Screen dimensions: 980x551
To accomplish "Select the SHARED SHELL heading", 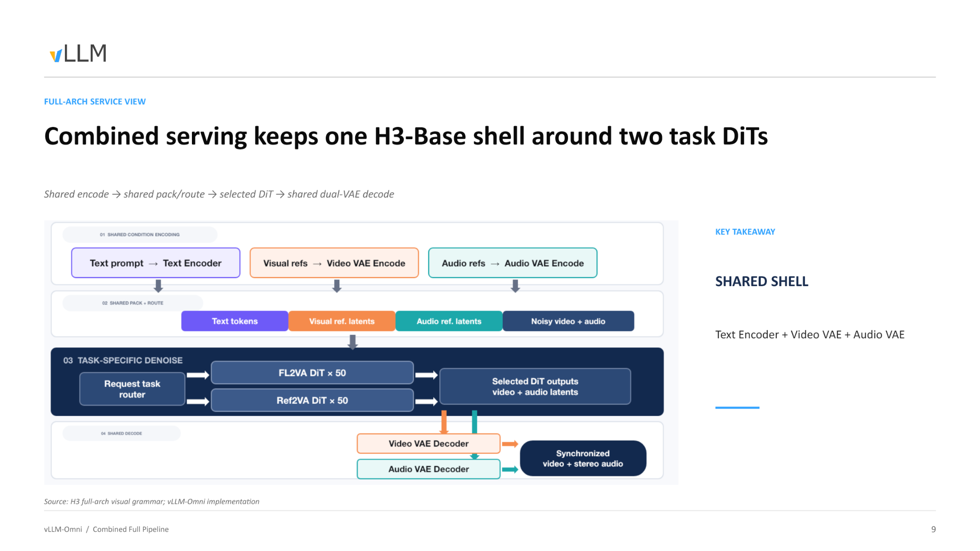I will tap(762, 282).
